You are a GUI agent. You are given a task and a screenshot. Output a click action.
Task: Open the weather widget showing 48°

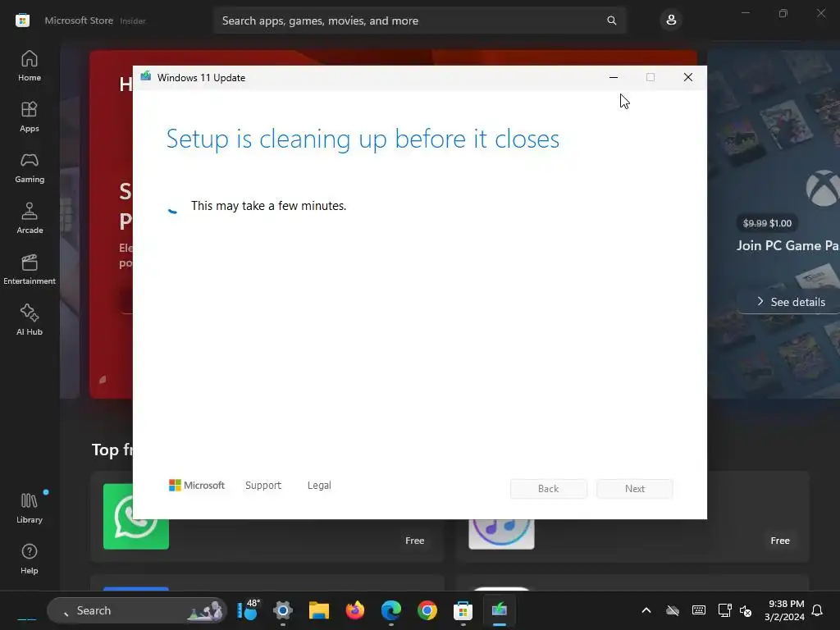point(247,610)
